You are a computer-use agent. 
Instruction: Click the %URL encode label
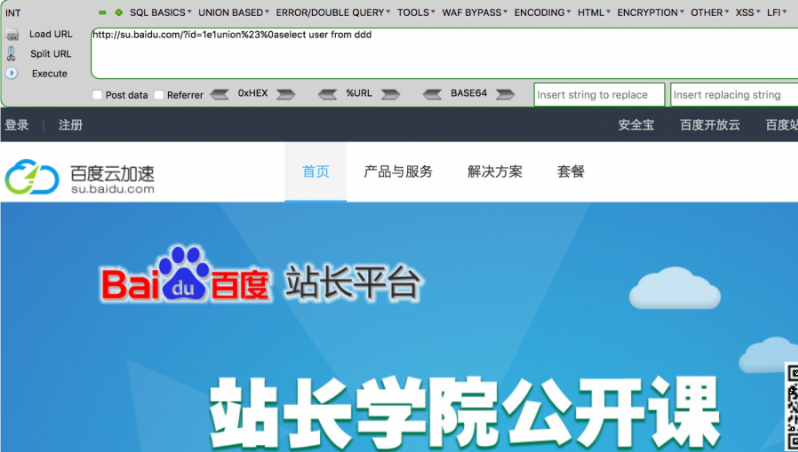point(359,93)
